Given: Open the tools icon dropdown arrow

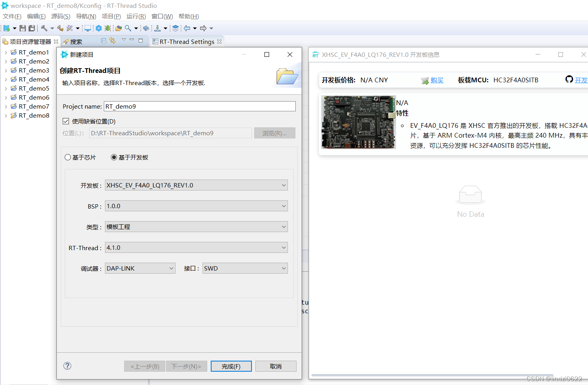Looking at the screenshot, I should 78,28.
